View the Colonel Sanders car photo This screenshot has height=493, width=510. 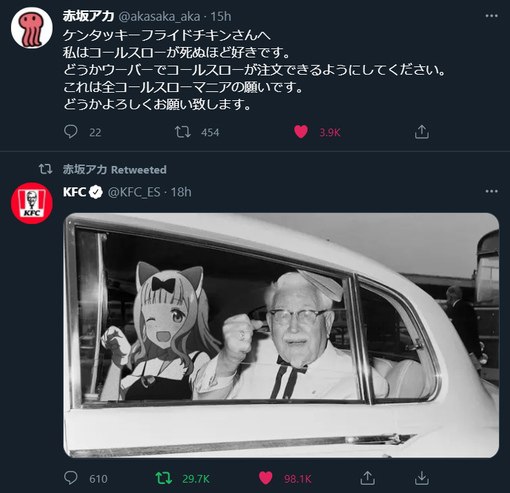(281, 335)
